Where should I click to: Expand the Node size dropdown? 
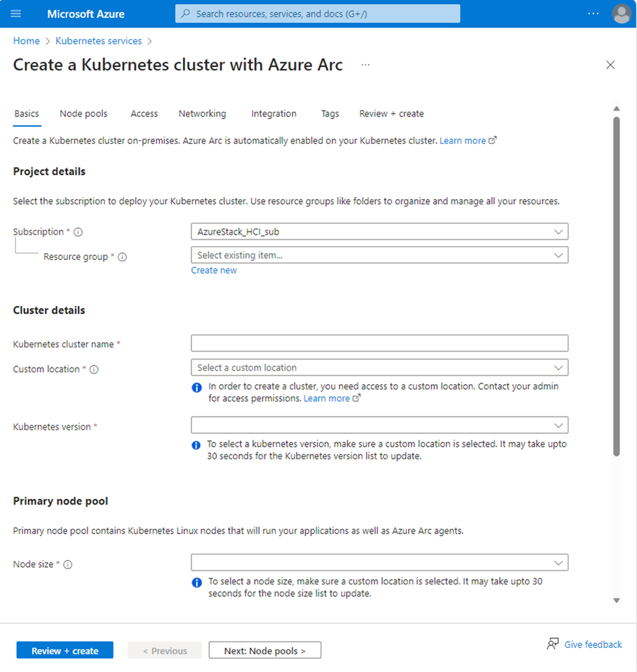(379, 562)
